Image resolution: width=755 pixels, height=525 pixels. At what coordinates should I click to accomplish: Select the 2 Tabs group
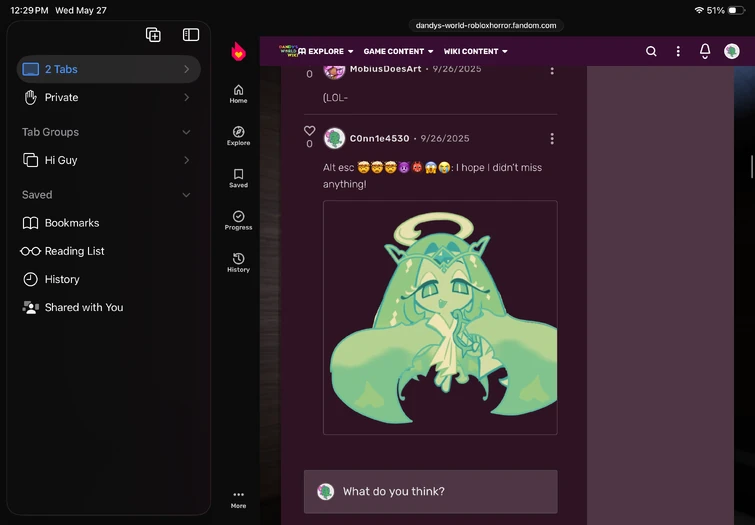click(108, 69)
